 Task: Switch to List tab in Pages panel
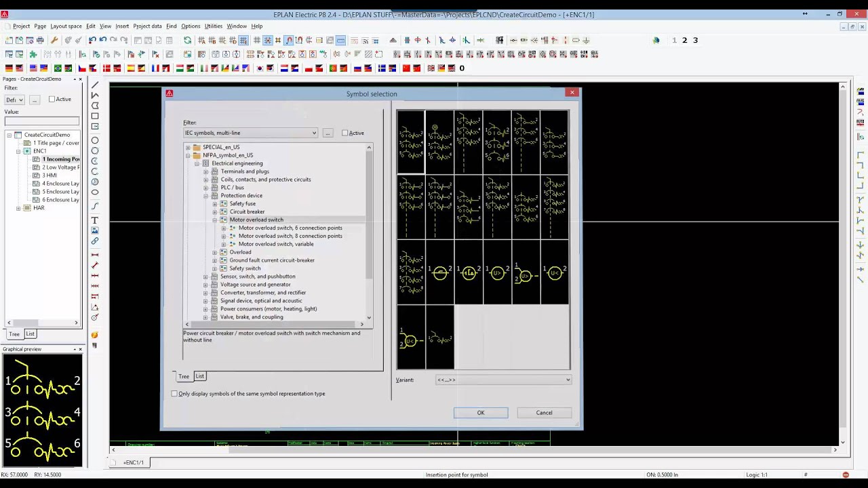tap(30, 334)
